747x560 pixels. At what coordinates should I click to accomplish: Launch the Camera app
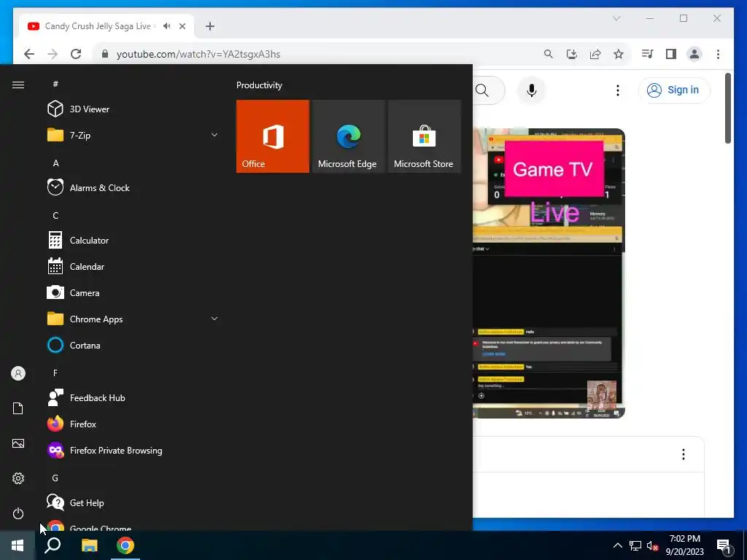coord(133,293)
